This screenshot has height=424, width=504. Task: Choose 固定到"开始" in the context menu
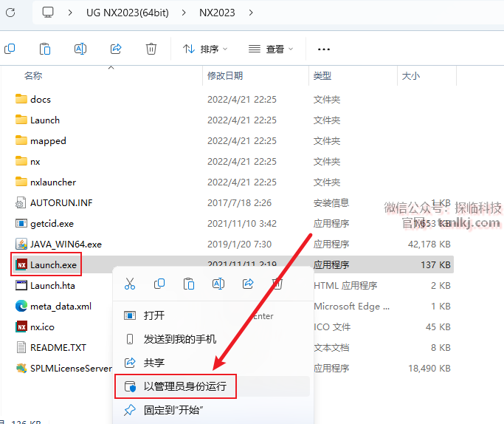click(212, 410)
